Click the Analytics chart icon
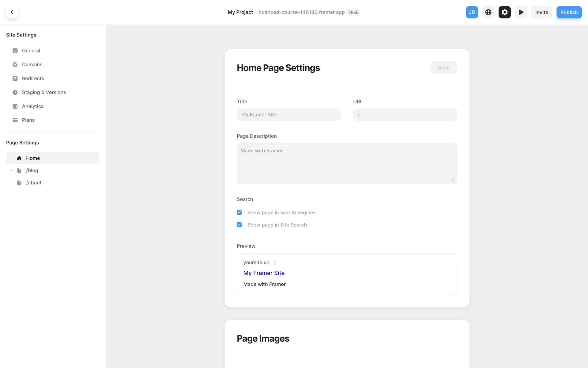 pos(15,106)
